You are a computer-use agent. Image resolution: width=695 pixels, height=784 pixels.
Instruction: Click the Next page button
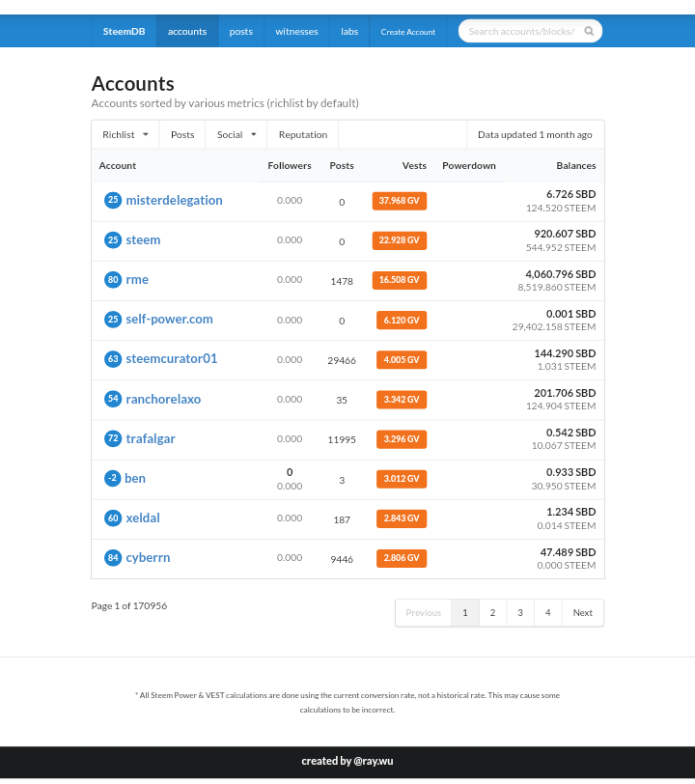click(582, 612)
